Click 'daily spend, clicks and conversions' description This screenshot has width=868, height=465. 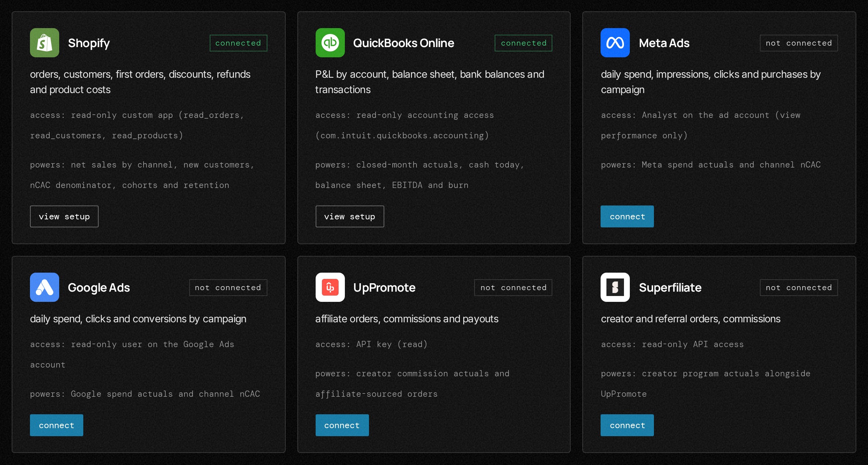coord(138,319)
